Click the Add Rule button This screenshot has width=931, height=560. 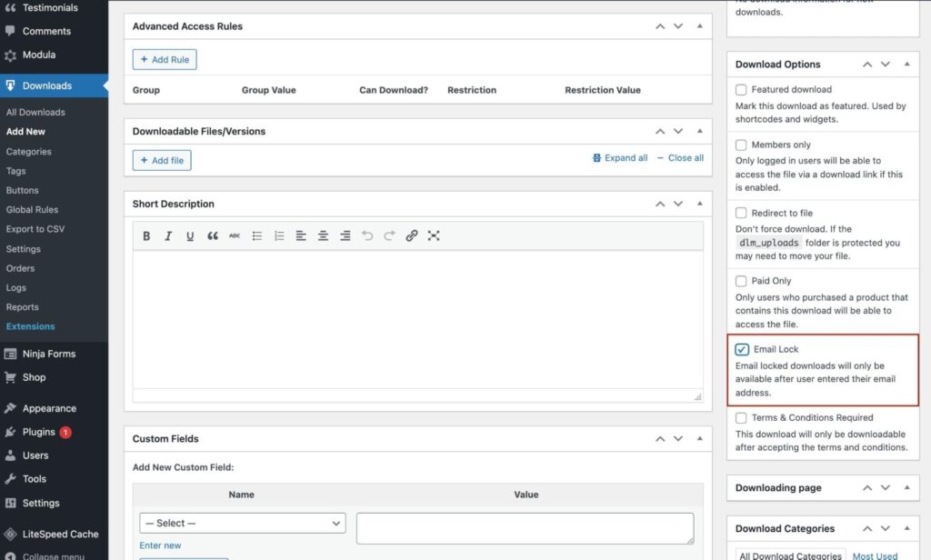pyautogui.click(x=165, y=60)
